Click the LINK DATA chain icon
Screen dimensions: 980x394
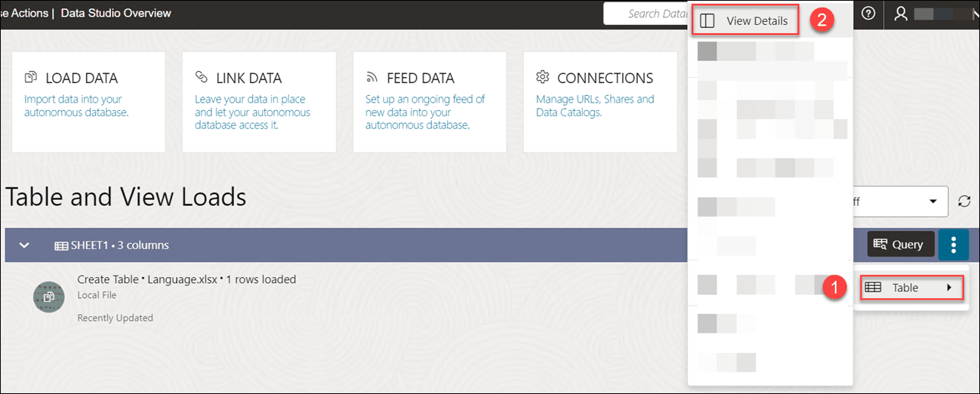[x=202, y=78]
